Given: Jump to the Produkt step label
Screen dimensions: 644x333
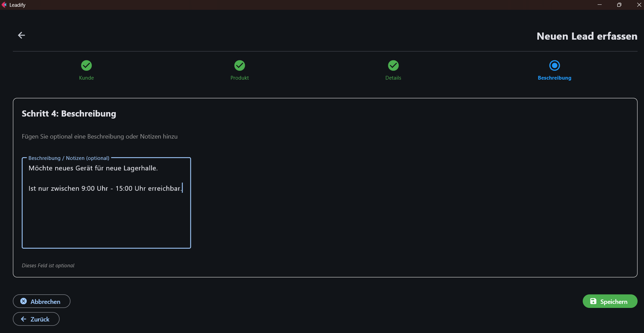Looking at the screenshot, I should click(240, 78).
